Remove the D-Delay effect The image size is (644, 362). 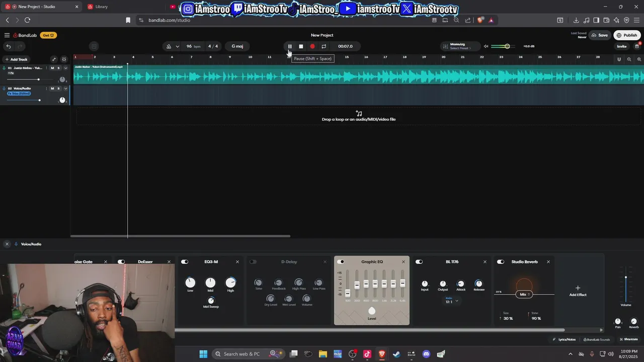tap(325, 262)
